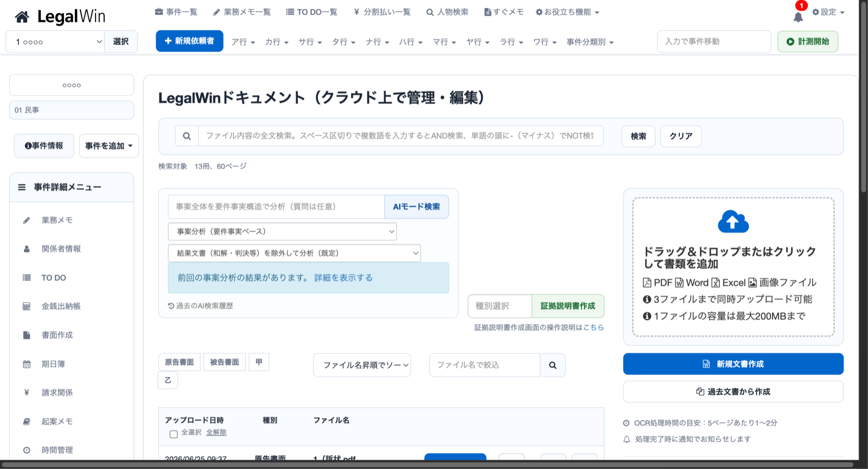Open 分割払い一覧 in top navigation

tap(382, 12)
